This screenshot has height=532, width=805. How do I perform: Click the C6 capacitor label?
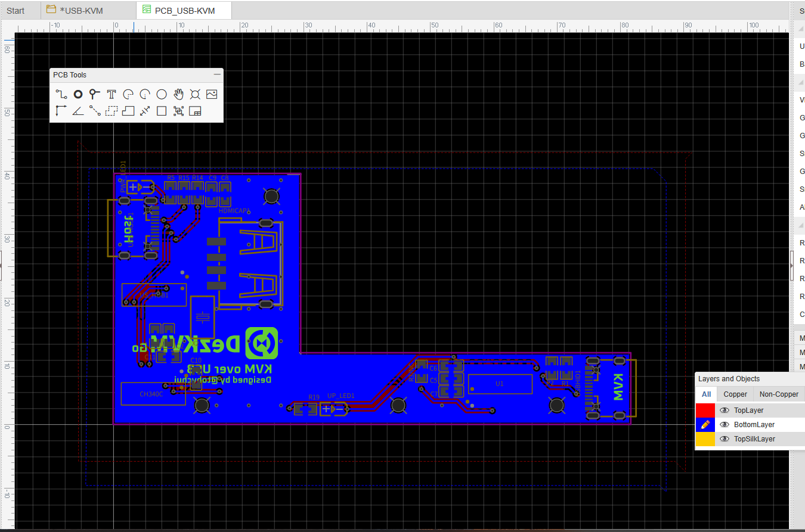coord(434,368)
